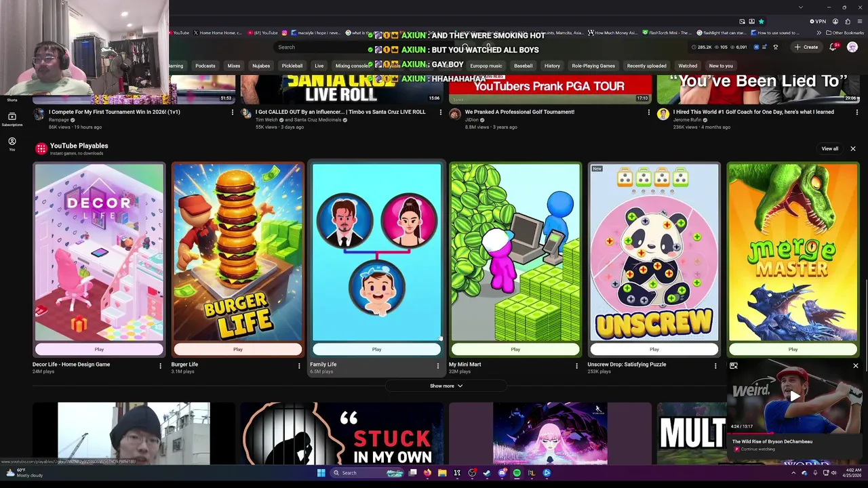Open JiDion channel avatar
The image size is (868, 488).
point(455,115)
